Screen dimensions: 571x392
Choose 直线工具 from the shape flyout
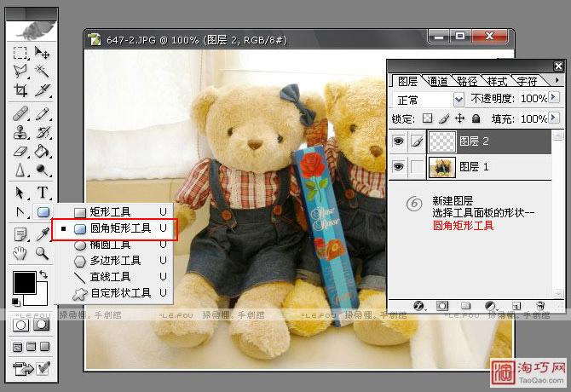coord(114,277)
